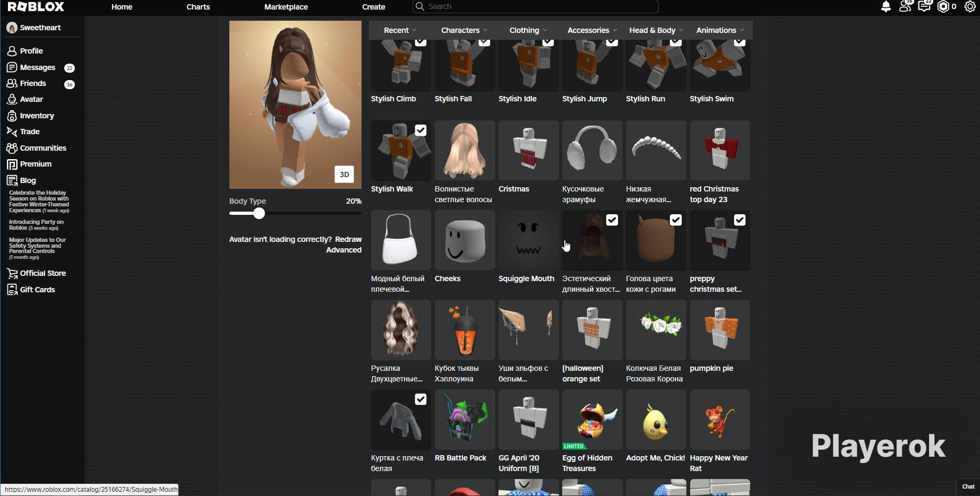Open the settings gear icon
The width and height of the screenshot is (980, 496).
970,7
